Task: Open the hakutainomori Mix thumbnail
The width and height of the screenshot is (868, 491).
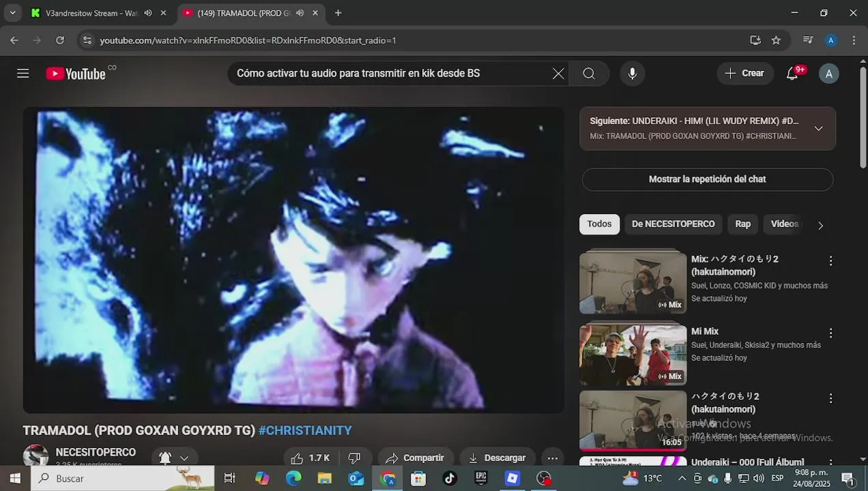Action: [x=633, y=283]
